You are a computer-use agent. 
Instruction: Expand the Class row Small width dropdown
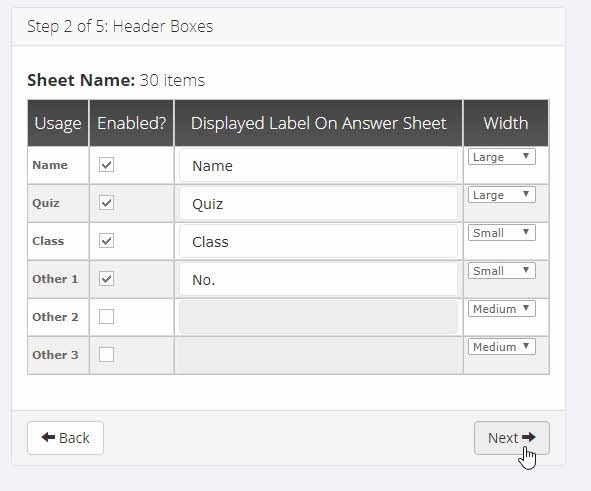pyautogui.click(x=502, y=233)
